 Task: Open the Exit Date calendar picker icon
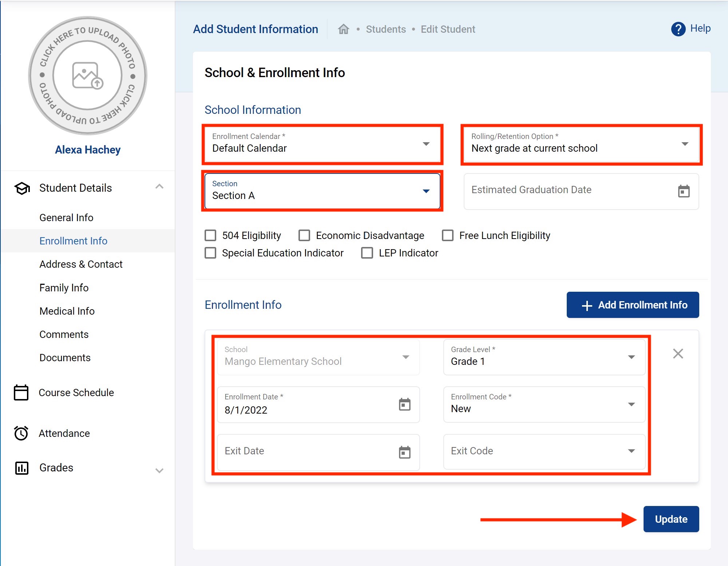coord(404,452)
